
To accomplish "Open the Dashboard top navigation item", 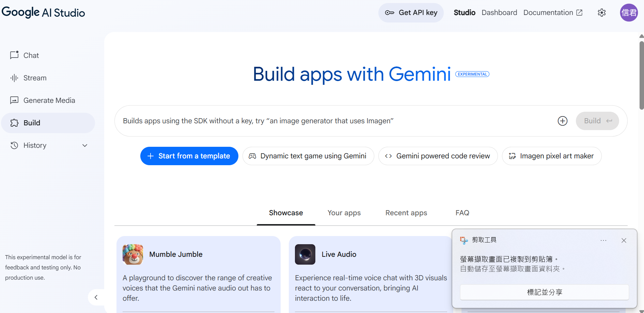I will pyautogui.click(x=499, y=13).
